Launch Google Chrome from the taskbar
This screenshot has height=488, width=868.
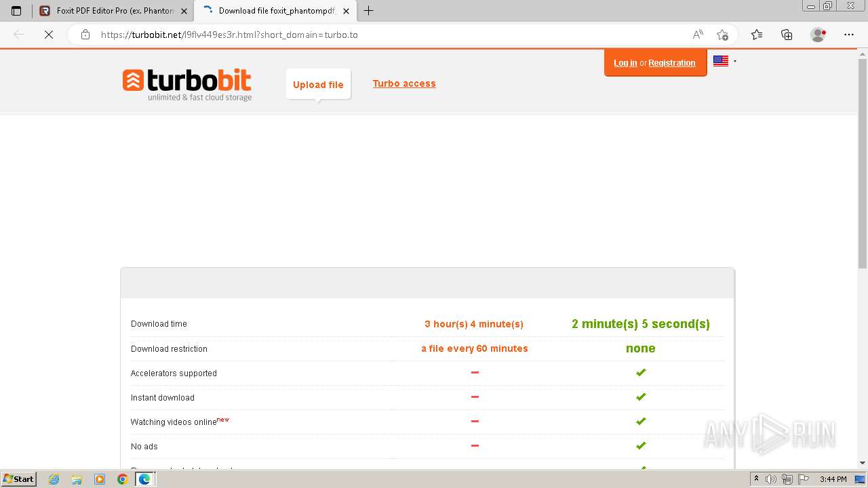coord(122,479)
